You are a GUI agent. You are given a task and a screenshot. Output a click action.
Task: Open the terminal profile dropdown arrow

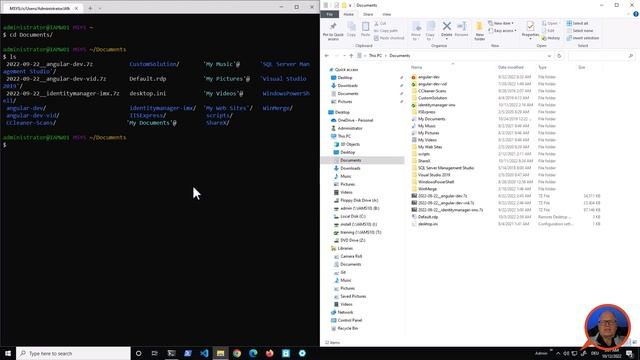tap(100, 8)
